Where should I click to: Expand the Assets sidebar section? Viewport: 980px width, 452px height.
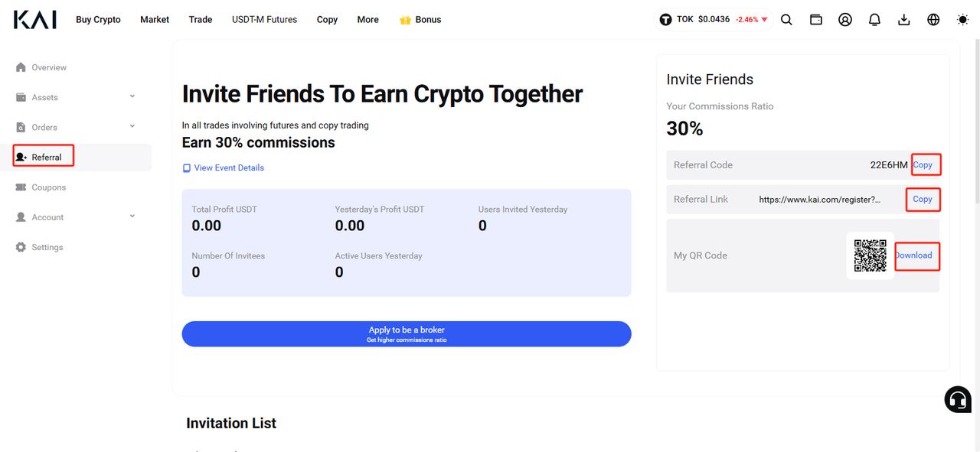(x=75, y=97)
